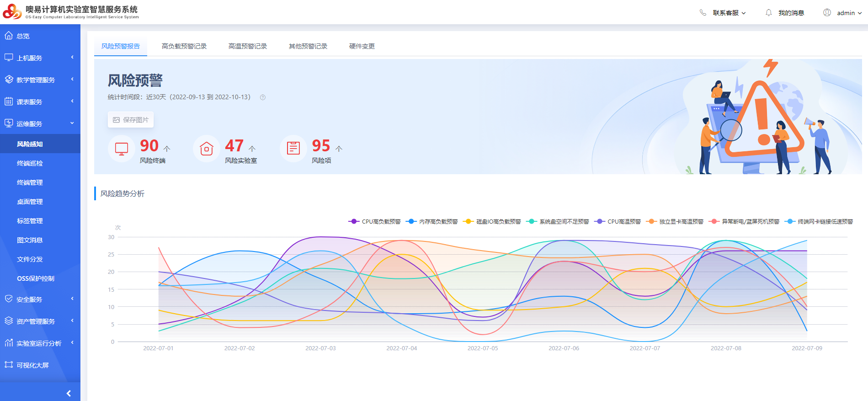The height and width of the screenshot is (401, 868).
Task: Collapse sidebar using bottom arrow icon
Action: coord(69,393)
